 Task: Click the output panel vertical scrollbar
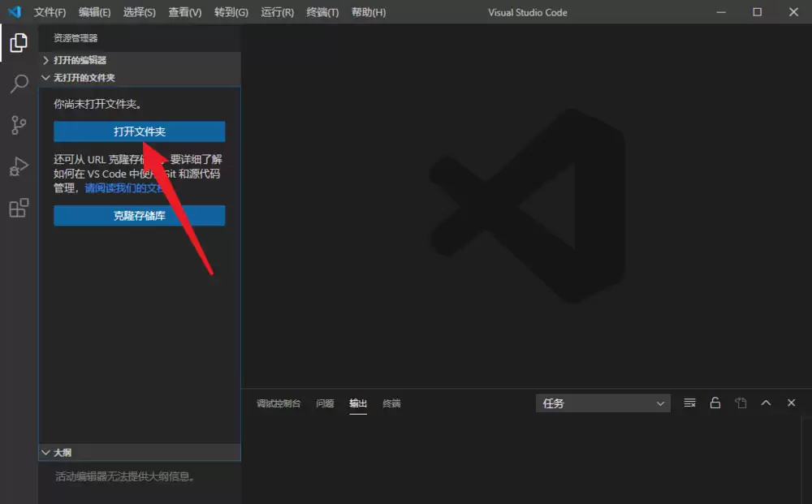point(806,459)
